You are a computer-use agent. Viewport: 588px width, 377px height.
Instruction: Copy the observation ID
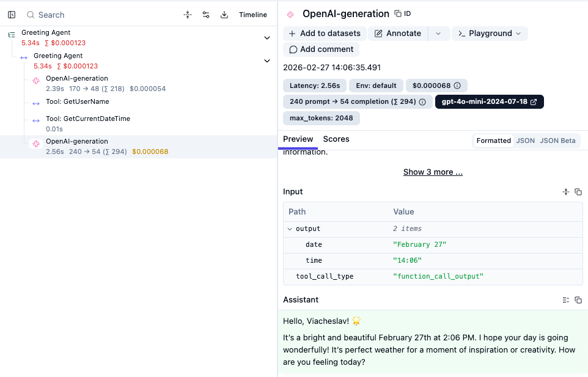[x=402, y=14]
